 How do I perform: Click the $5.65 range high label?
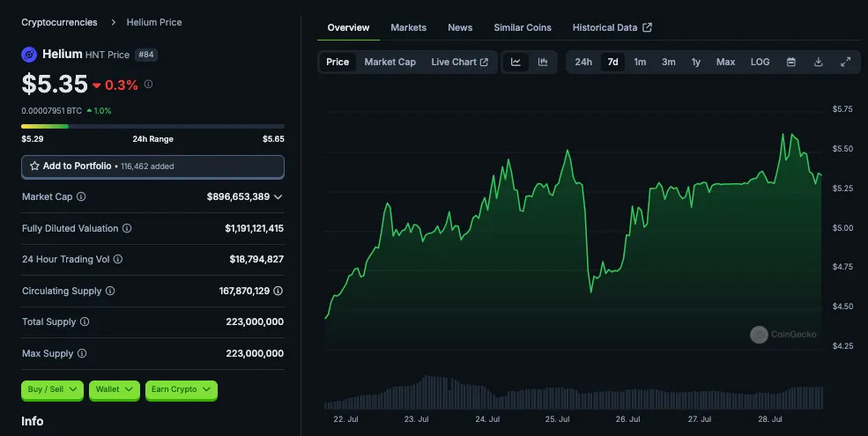[273, 139]
